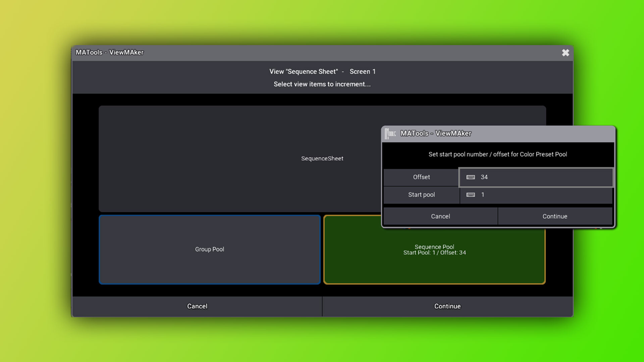The image size is (644, 362).
Task: Click the MA icon in popup title bar
Action: pyautogui.click(x=391, y=134)
